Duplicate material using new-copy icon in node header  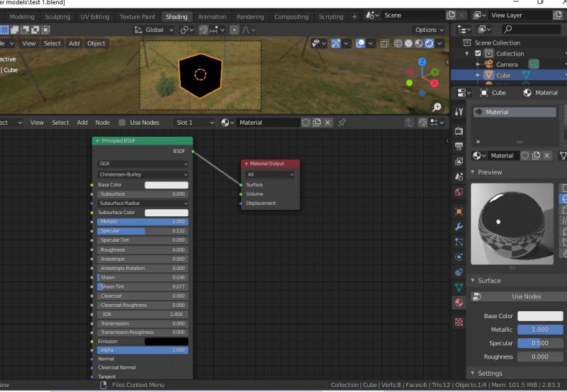tap(317, 123)
